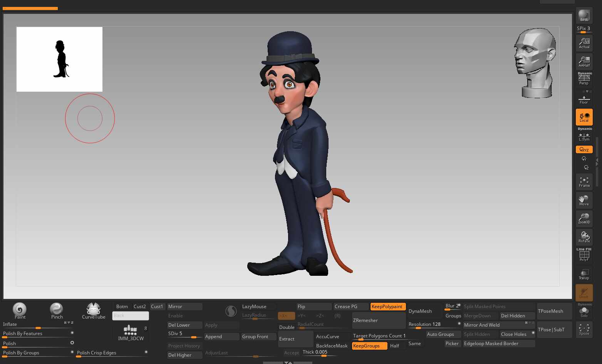The image size is (602, 364).
Task: Toggle the Floor grid icon
Action: [x=584, y=98]
